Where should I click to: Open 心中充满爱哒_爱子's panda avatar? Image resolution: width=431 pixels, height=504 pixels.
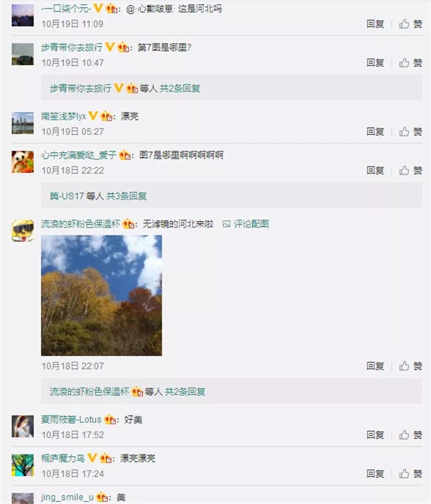(22, 162)
